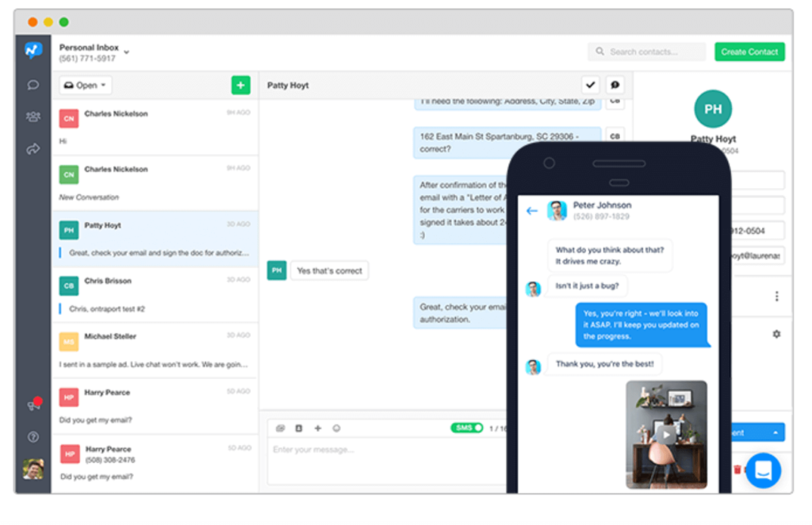Click the Create Contact button

tap(749, 52)
